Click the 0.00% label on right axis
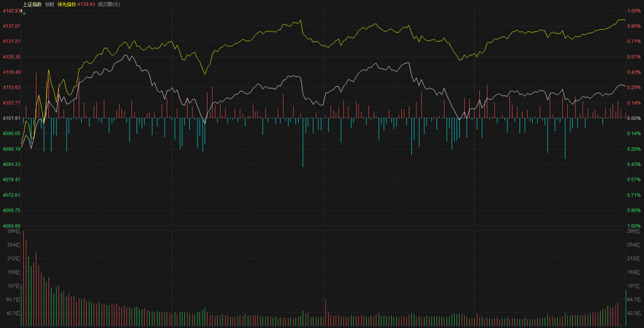 [x=634, y=118]
